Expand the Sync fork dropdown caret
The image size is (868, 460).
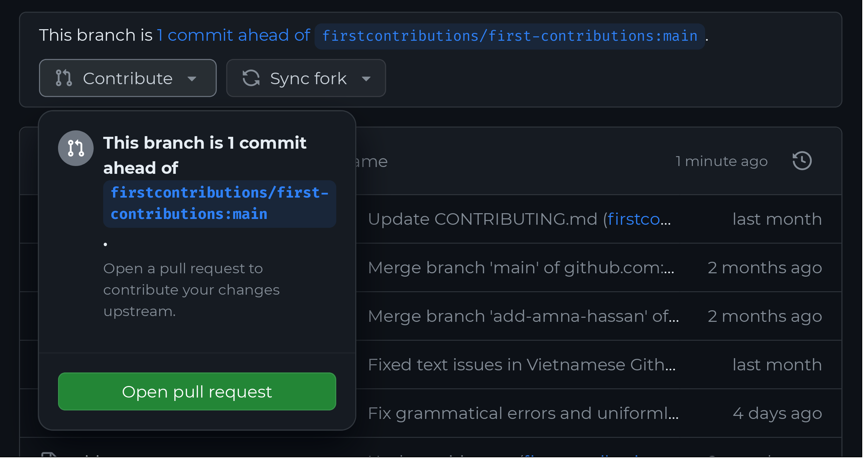tap(366, 79)
